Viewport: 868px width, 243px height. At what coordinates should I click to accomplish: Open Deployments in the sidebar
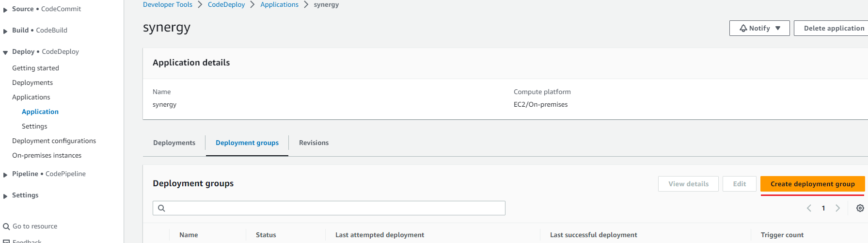[32, 83]
